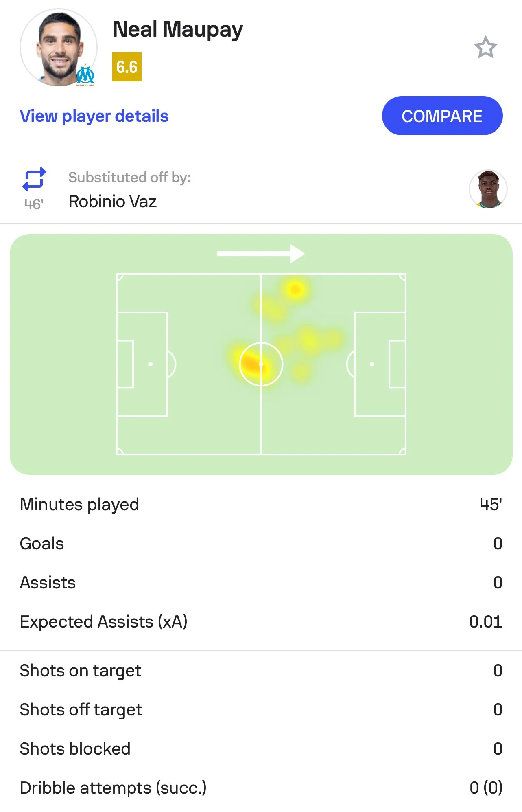Toggle the favorite star for this player
The width and height of the screenshot is (522, 812).
point(485,48)
